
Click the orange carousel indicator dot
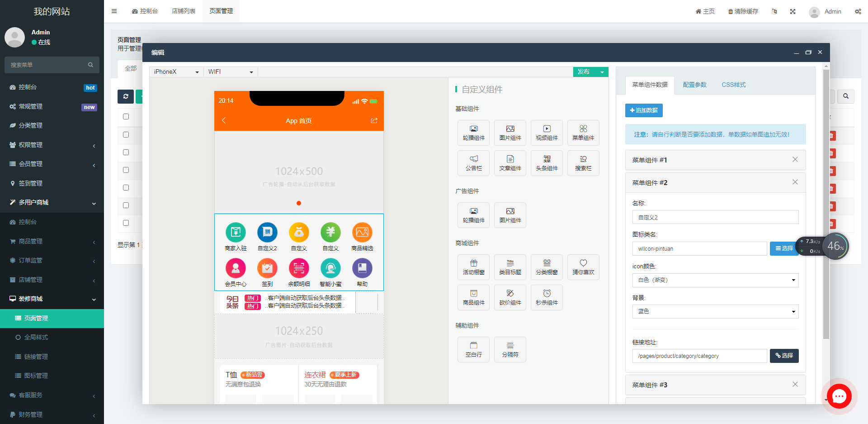click(x=299, y=203)
